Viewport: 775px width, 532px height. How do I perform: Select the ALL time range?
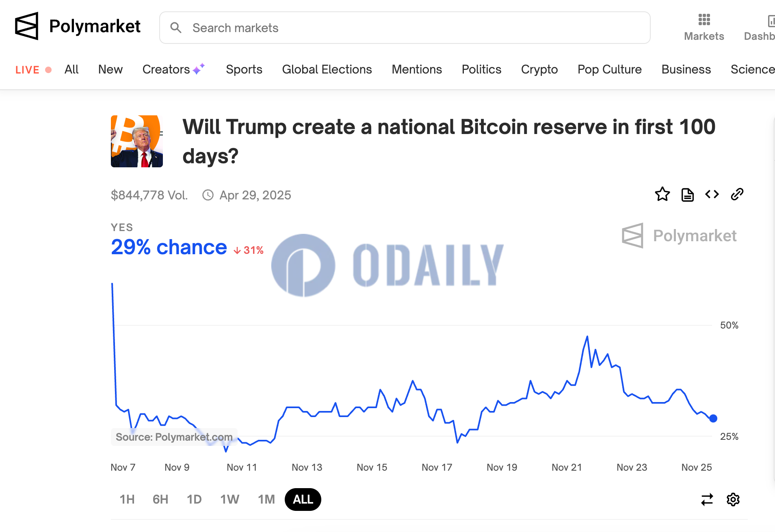pyautogui.click(x=303, y=500)
